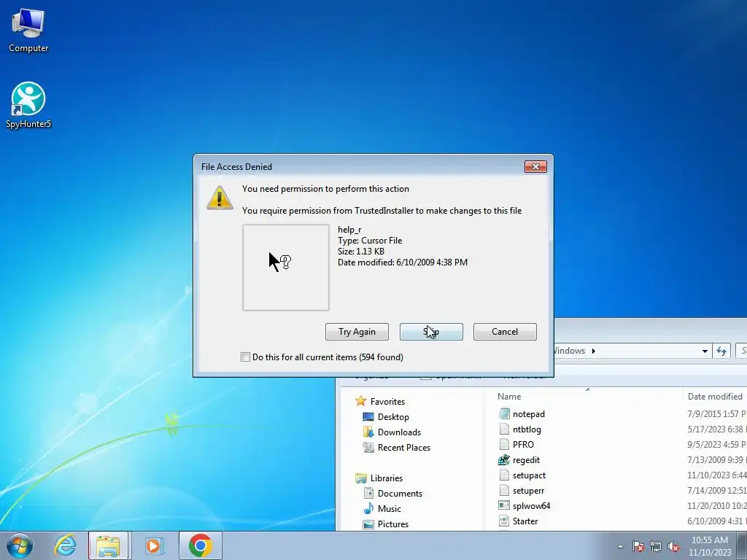This screenshot has width=747, height=560.
Task: Click the ntbtlog document icon
Action: pos(504,429)
